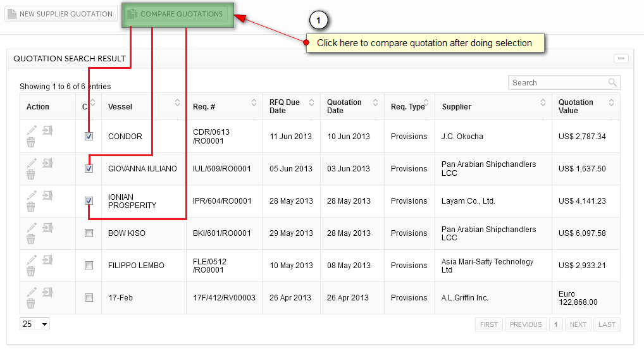Viewport: 644px width, 351px height.
Task: Click the arrow-box icon in the CONDOR row
Action: (x=47, y=130)
